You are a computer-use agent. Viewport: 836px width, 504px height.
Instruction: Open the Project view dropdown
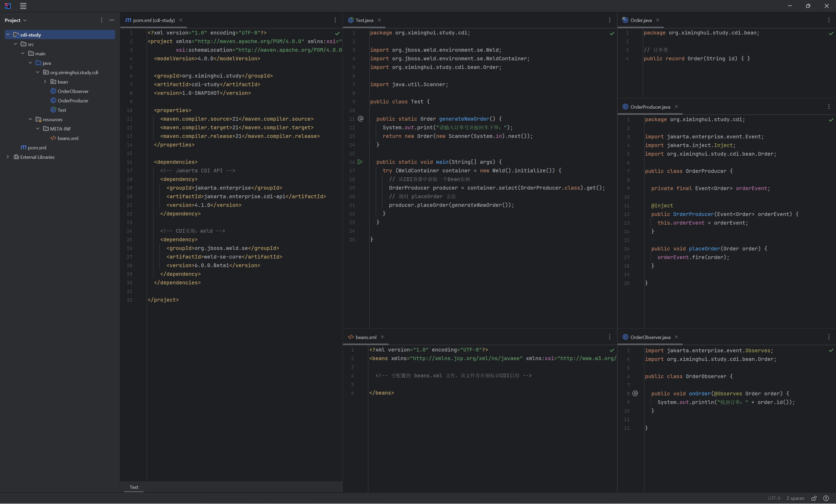pos(15,20)
